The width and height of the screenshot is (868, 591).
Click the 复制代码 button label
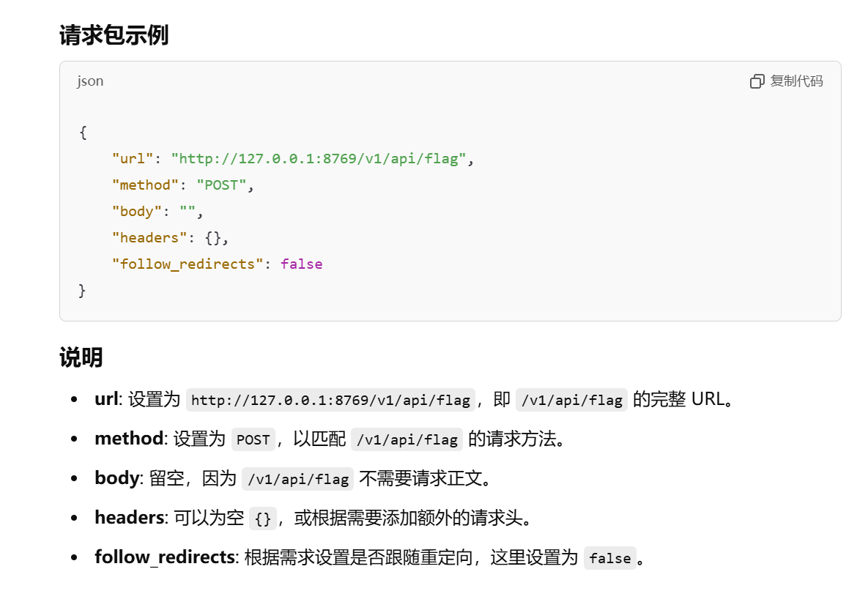(x=796, y=81)
